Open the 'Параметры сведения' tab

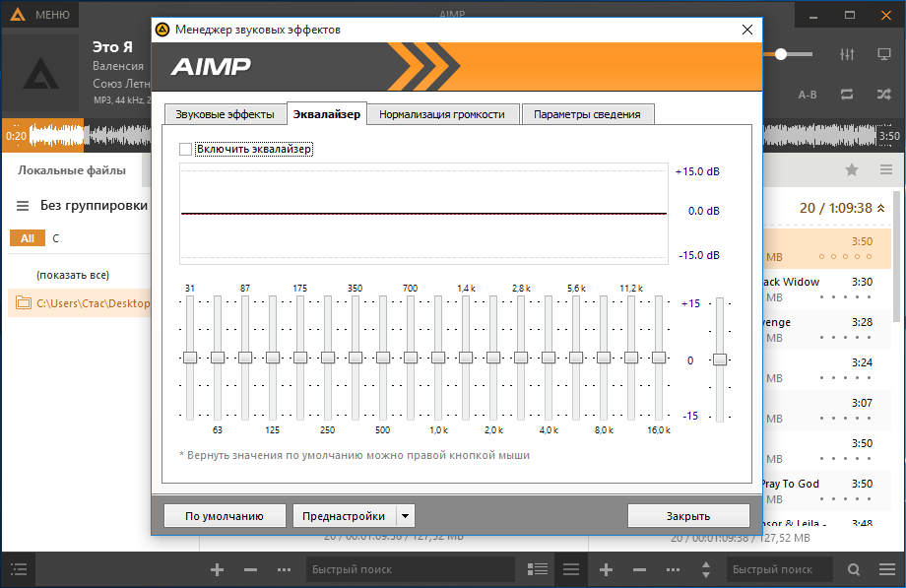[x=587, y=114]
